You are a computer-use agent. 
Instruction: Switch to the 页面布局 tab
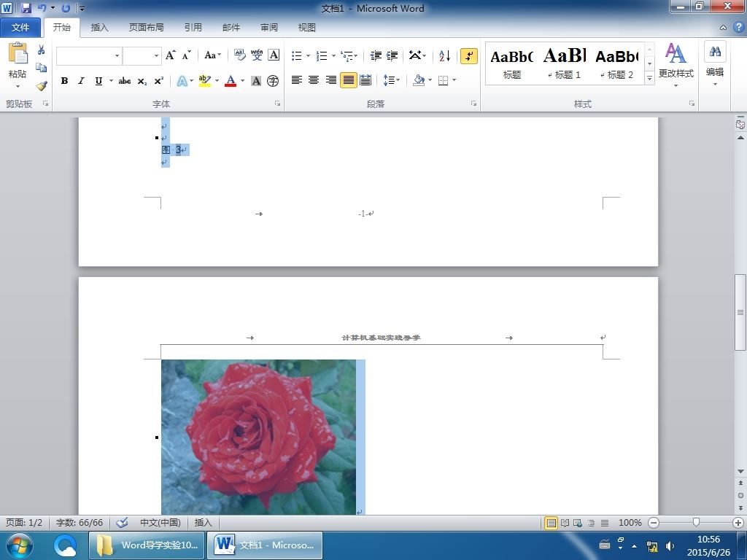[146, 28]
